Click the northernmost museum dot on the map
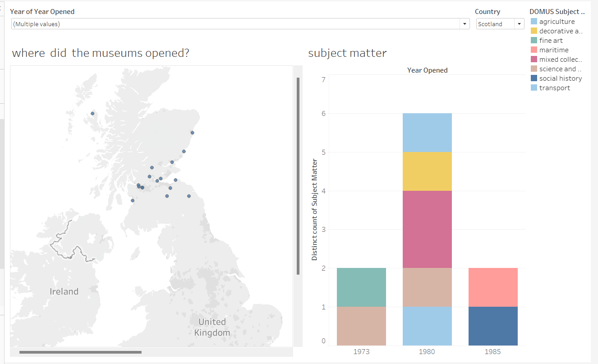 coord(92,113)
